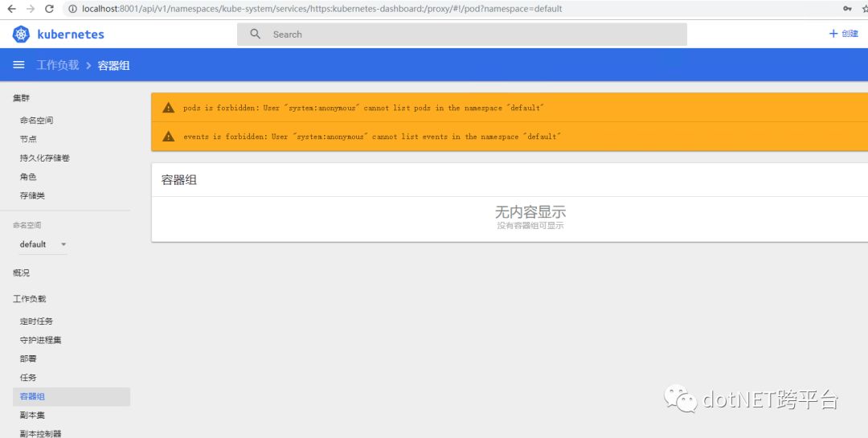Click the 创建 create button
The height and width of the screenshot is (438, 868).
click(844, 34)
